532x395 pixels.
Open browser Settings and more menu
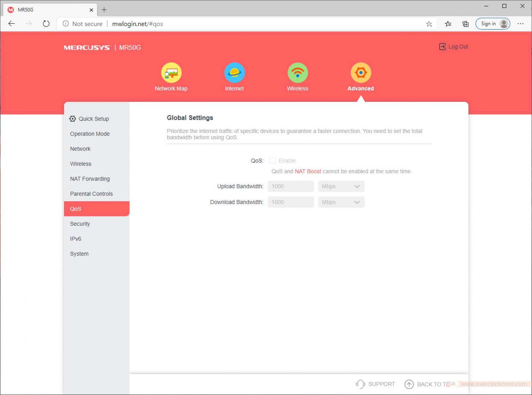pos(520,24)
